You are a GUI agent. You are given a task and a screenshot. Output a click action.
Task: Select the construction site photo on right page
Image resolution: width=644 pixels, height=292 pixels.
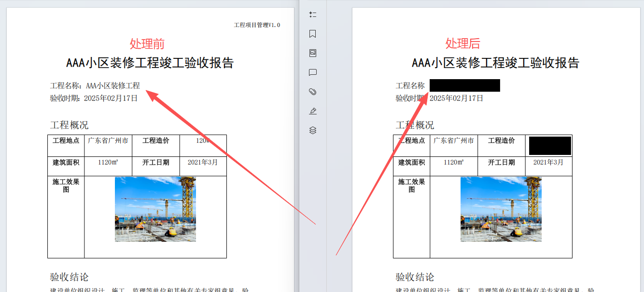(501, 209)
